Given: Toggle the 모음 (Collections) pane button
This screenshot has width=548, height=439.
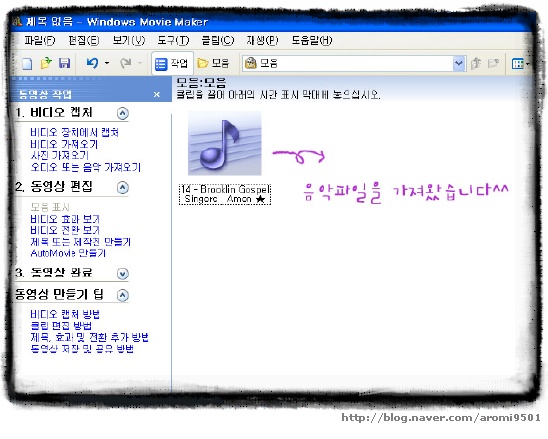Looking at the screenshot, I should tap(213, 64).
